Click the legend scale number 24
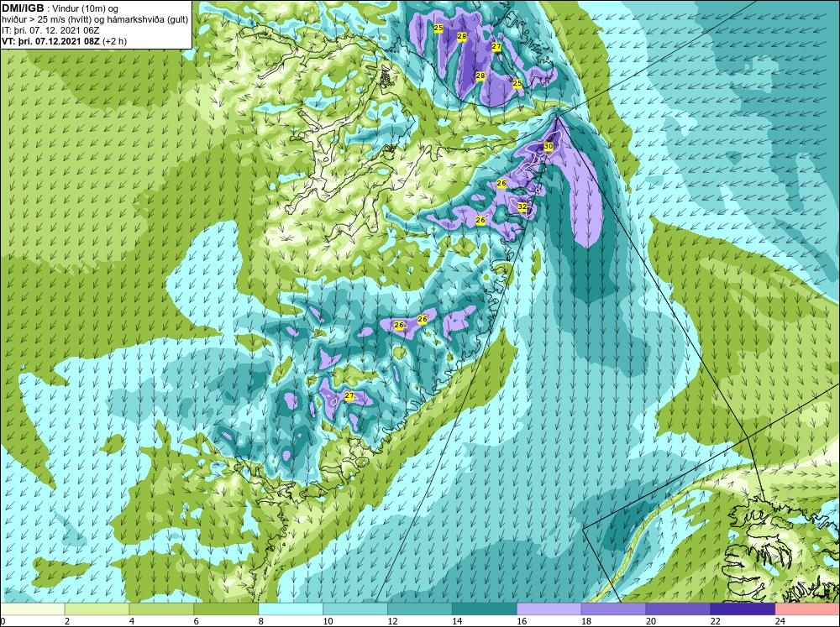Image resolution: width=840 pixels, height=627 pixels. 780,621
